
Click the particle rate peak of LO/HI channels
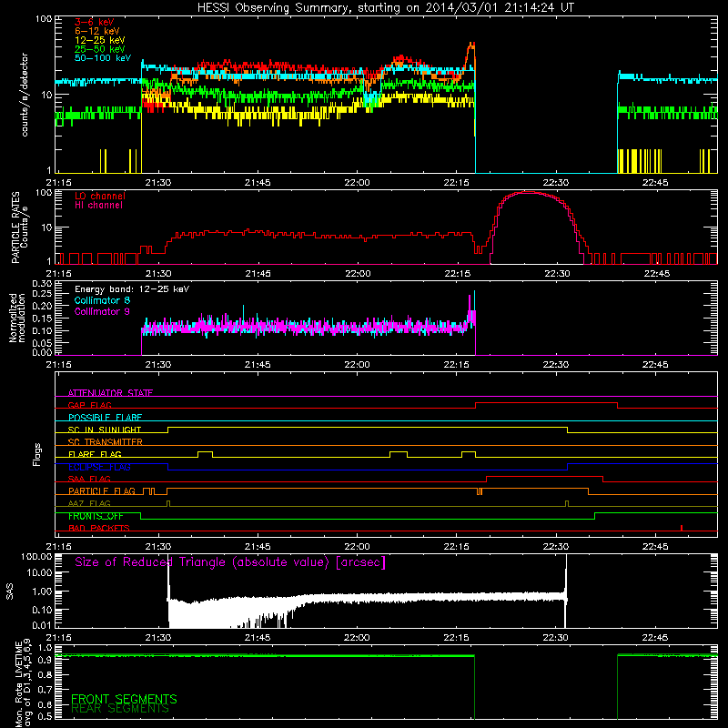[529, 192]
